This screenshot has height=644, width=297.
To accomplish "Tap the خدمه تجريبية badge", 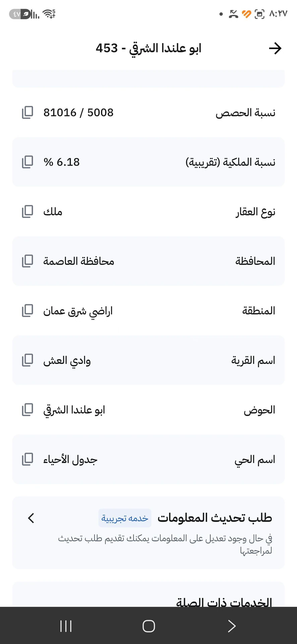I will coord(125,518).
